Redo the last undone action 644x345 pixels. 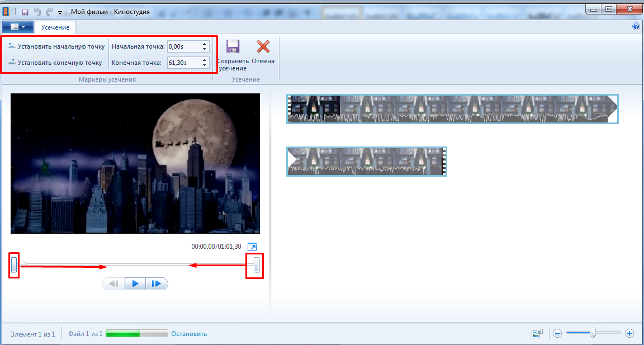point(49,12)
